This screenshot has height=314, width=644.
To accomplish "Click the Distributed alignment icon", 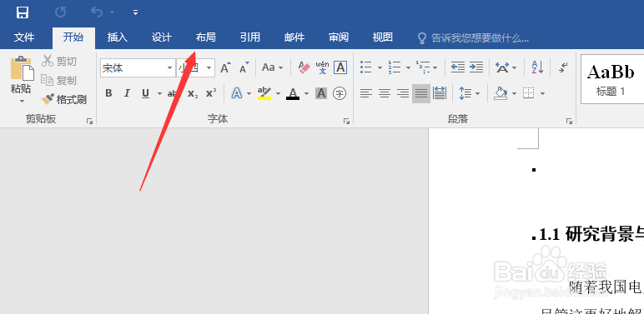I will coord(440,93).
